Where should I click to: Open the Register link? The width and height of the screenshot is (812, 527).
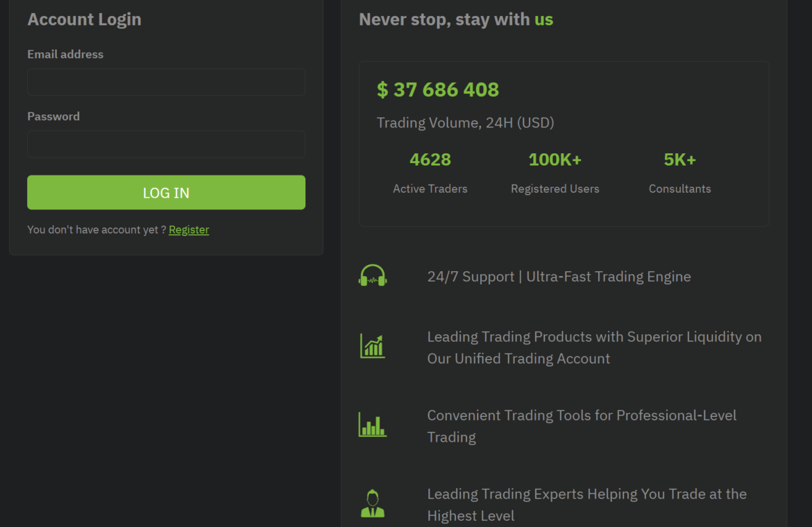pos(189,230)
